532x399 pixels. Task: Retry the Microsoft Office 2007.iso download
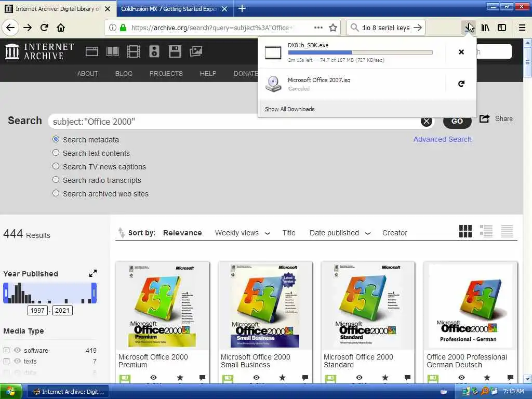[x=461, y=84]
